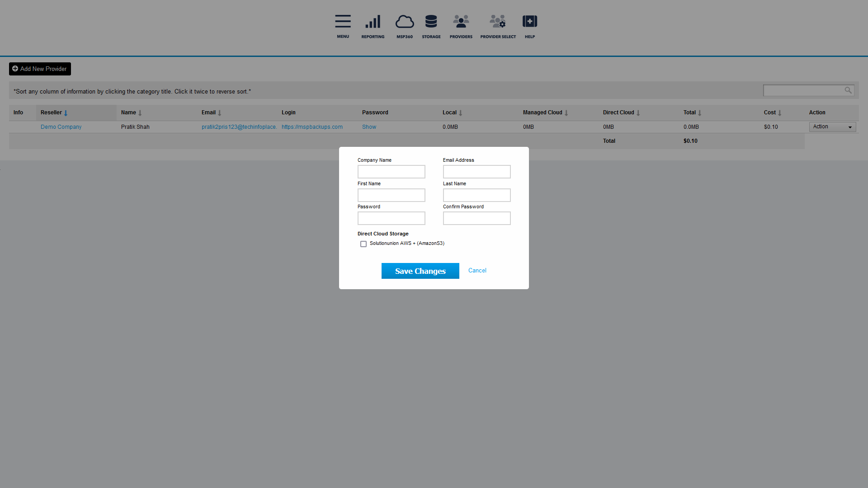Open the Providers section

click(461, 21)
